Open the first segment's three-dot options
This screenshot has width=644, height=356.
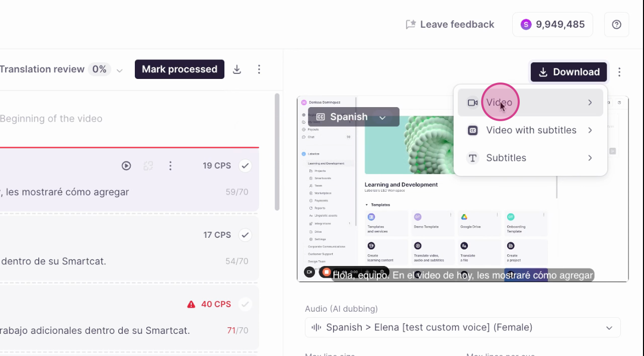coord(171,165)
